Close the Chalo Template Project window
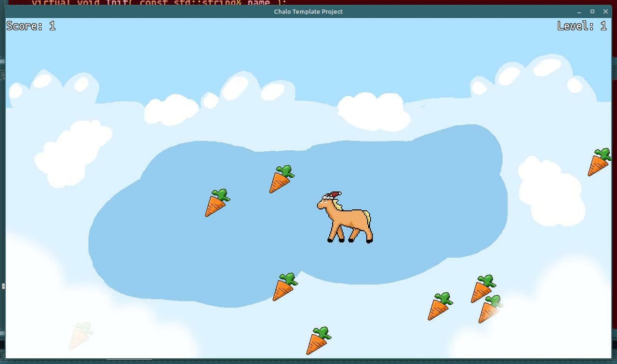 pyautogui.click(x=605, y=12)
